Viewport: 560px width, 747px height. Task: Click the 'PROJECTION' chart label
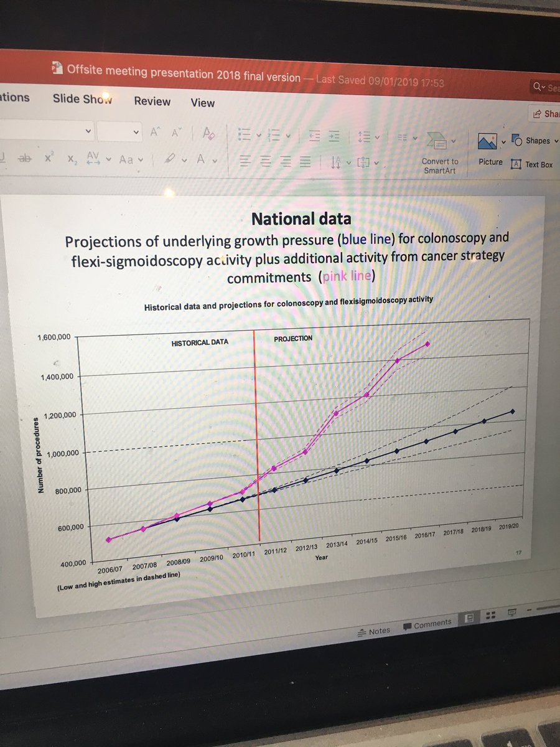pos(293,339)
